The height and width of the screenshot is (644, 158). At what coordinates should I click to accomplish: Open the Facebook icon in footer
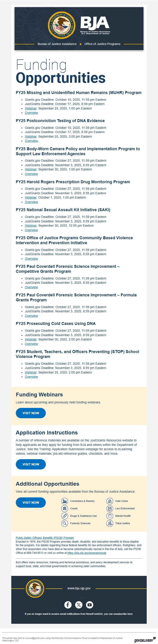[68, 604]
